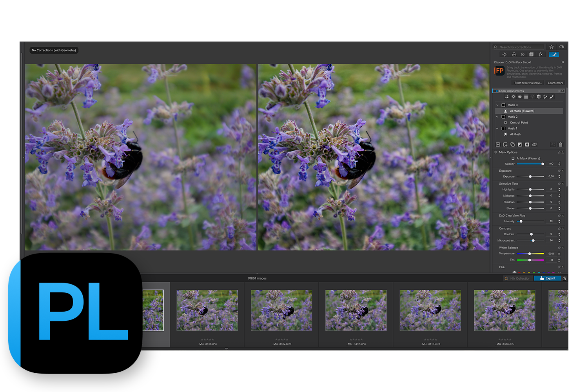Select the Control Point mask row
Viewport: 588px width, 392px height.
529,123
